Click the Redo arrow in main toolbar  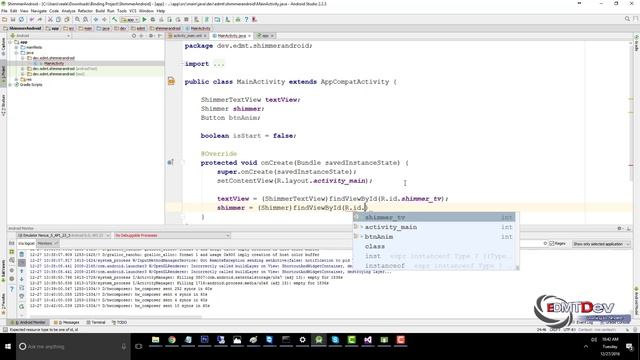40,20
